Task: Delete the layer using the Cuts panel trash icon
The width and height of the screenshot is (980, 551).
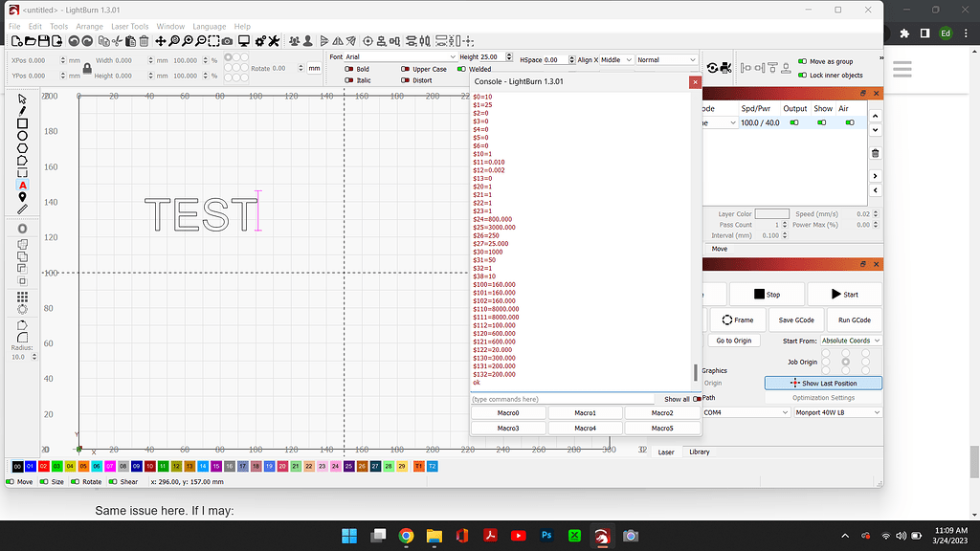Action: 875,153
